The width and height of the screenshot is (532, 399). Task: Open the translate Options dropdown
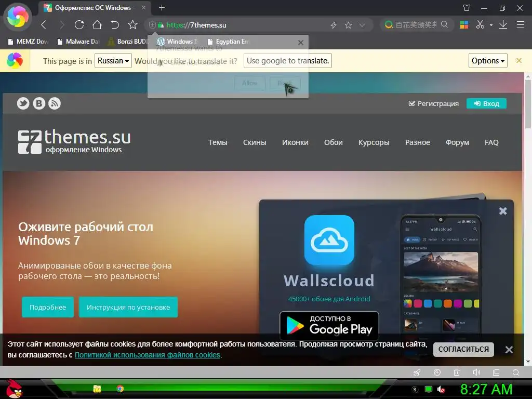[x=488, y=61]
